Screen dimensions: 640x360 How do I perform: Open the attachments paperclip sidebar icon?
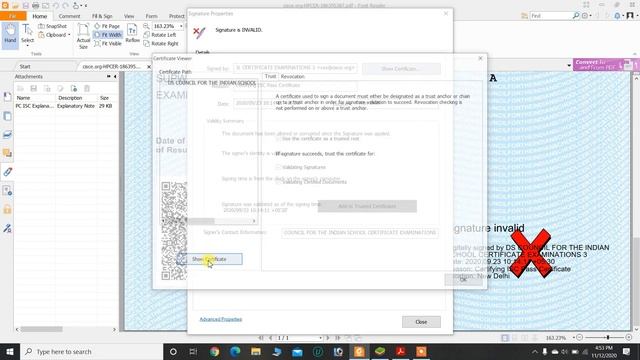click(x=7, y=171)
